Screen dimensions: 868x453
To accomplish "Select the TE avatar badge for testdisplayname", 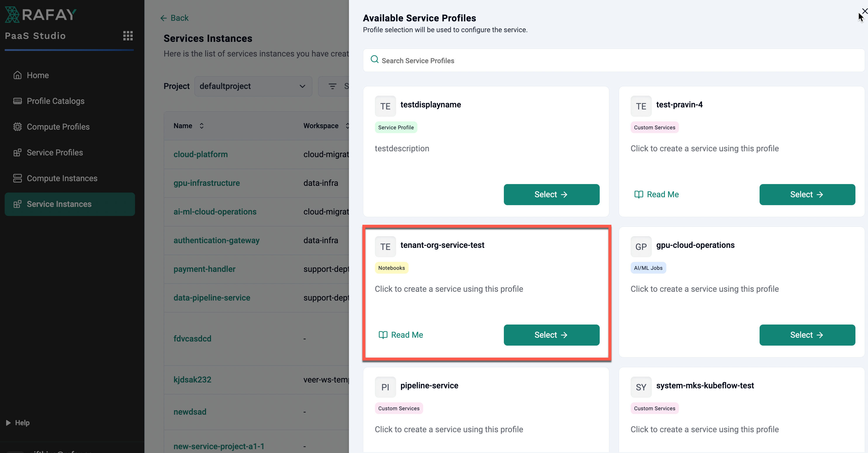I will [x=385, y=106].
